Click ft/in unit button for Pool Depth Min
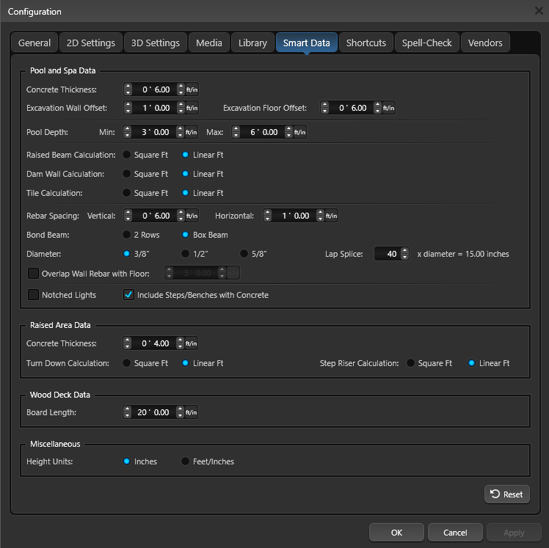The width and height of the screenshot is (549, 548). [191, 132]
